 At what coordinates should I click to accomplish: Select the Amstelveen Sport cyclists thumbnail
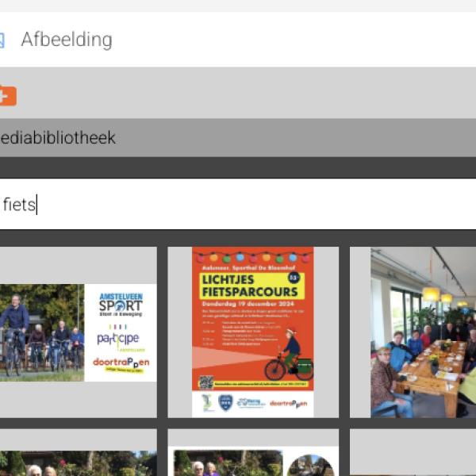79,332
